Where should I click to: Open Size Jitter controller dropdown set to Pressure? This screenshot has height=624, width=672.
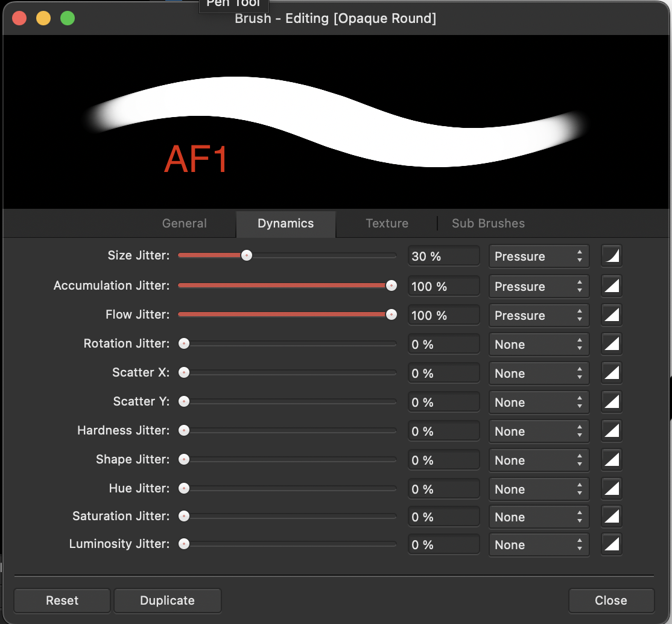tap(539, 256)
